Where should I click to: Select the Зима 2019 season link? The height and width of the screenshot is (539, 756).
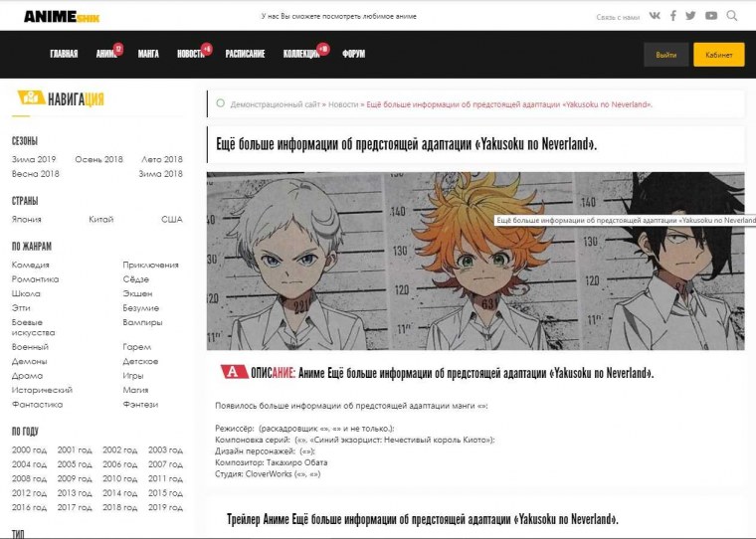click(34, 159)
